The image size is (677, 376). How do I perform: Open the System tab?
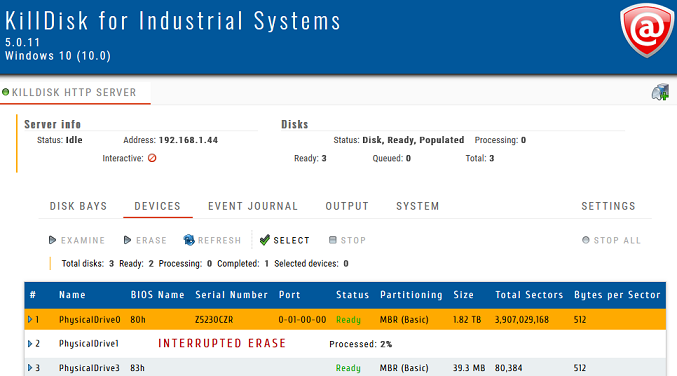[418, 206]
